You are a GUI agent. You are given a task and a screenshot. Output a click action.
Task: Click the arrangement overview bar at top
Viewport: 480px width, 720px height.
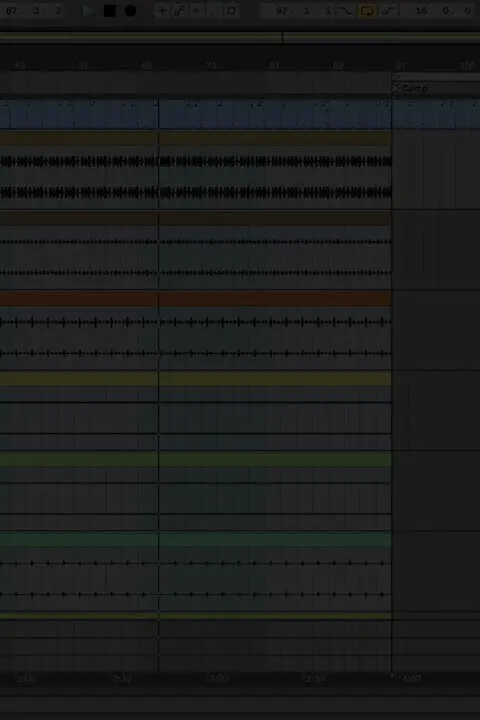240,38
